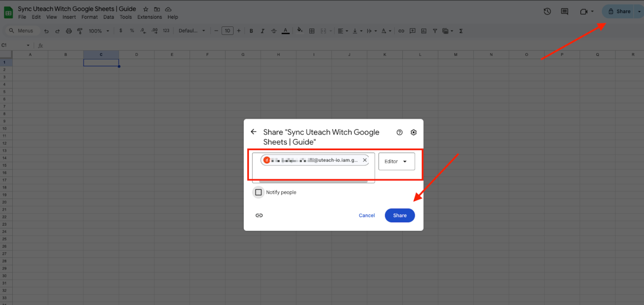Click the font size field
This screenshot has height=305, width=644.
228,31
